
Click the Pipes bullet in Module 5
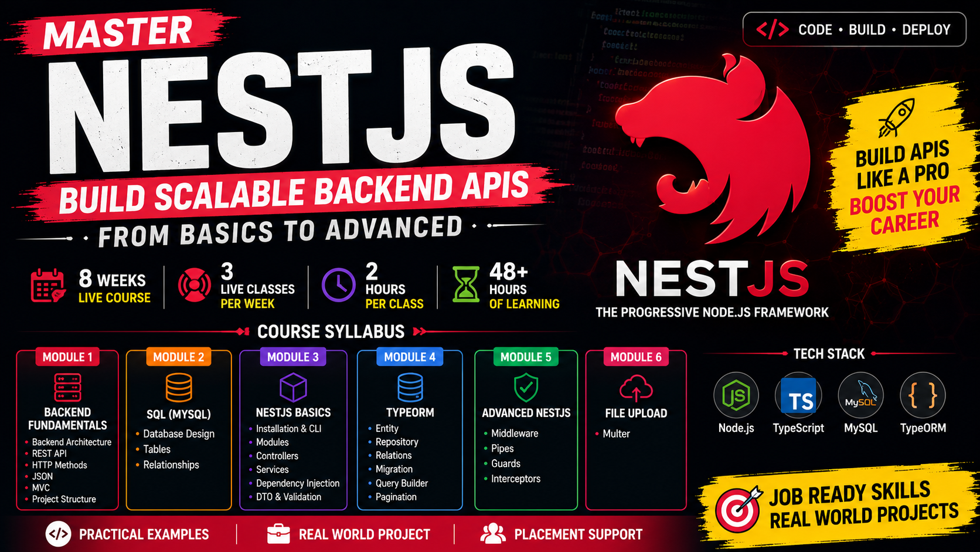[x=502, y=449]
